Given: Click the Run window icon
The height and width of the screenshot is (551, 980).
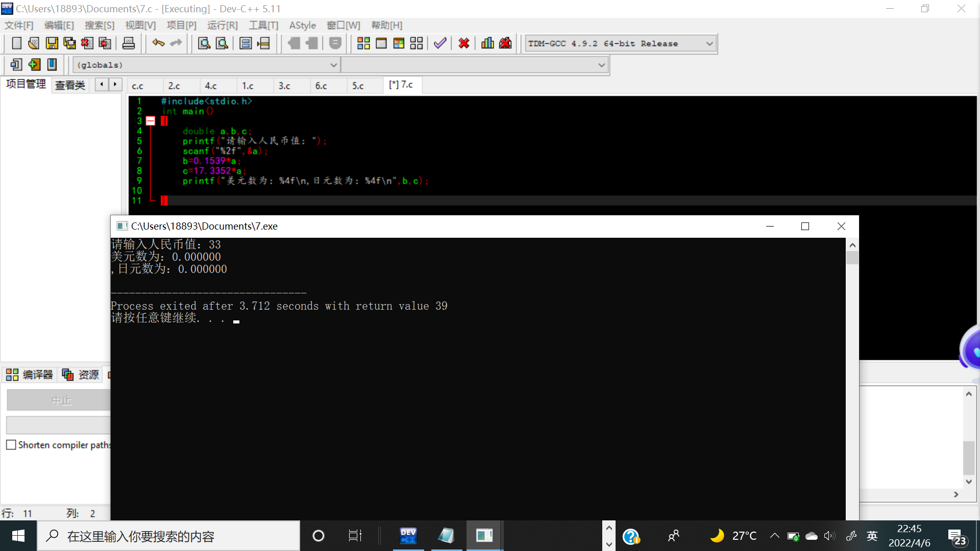Looking at the screenshot, I should click(x=381, y=43).
